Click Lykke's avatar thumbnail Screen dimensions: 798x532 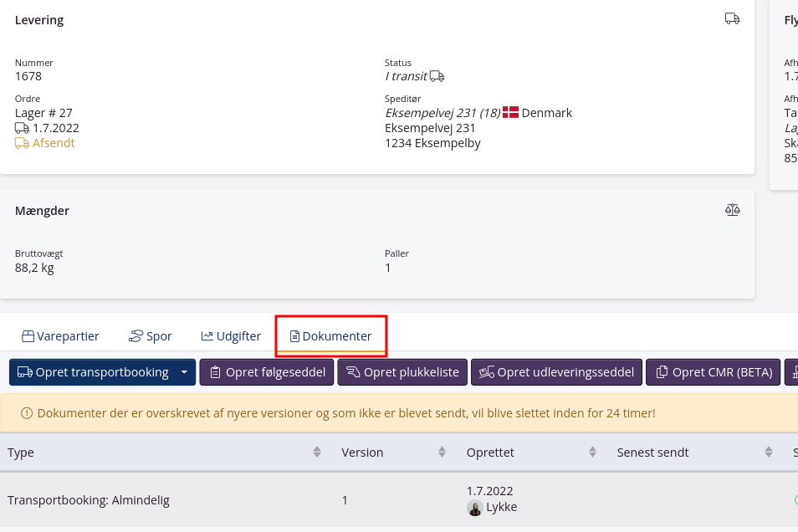[474, 507]
